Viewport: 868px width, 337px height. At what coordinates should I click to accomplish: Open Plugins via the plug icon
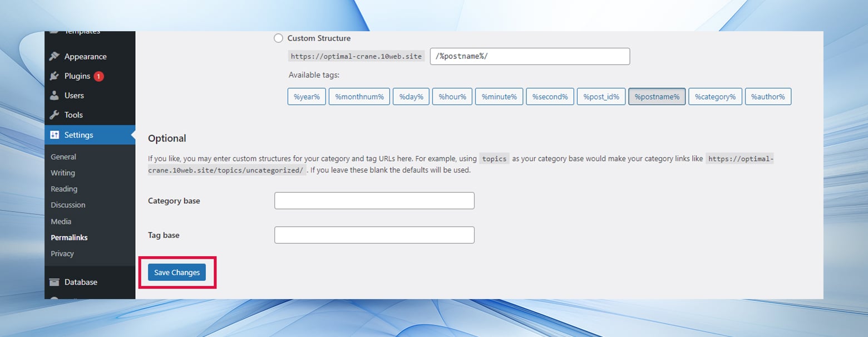(54, 76)
